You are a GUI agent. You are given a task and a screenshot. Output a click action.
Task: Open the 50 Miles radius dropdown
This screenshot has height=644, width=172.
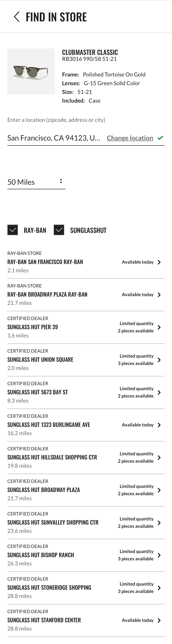(x=36, y=182)
